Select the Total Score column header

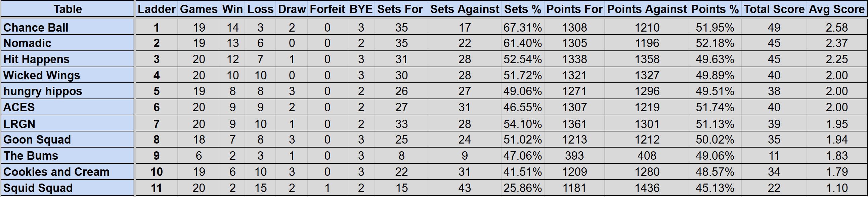point(774,9)
